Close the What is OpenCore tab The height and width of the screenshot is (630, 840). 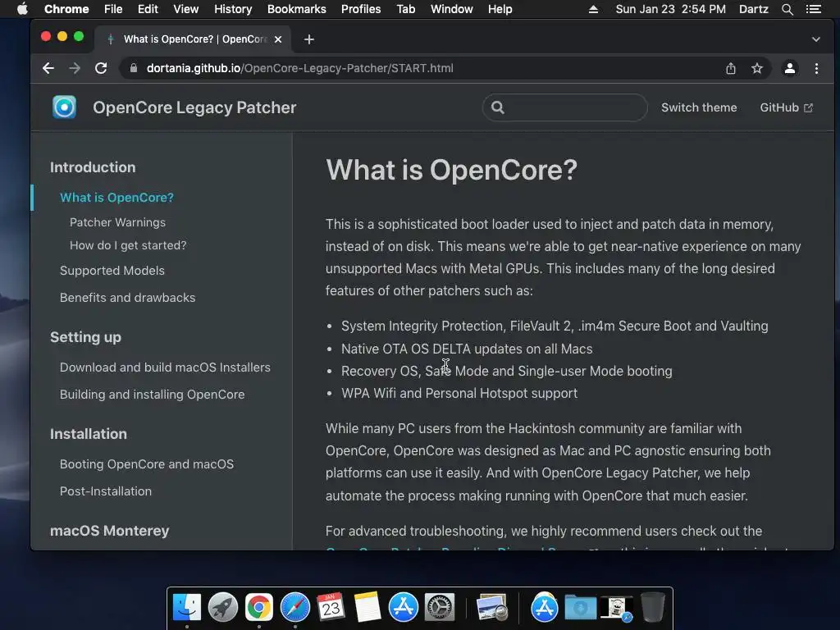(x=278, y=39)
